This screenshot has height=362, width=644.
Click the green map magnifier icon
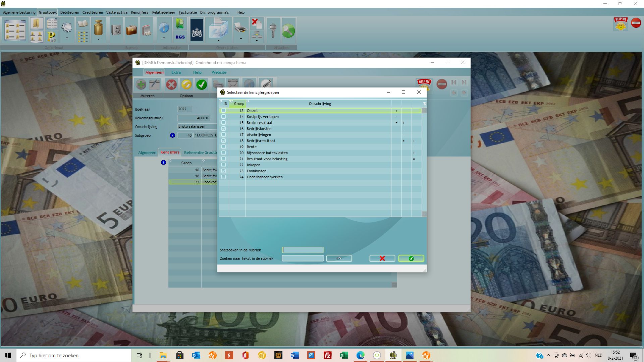(180, 24)
